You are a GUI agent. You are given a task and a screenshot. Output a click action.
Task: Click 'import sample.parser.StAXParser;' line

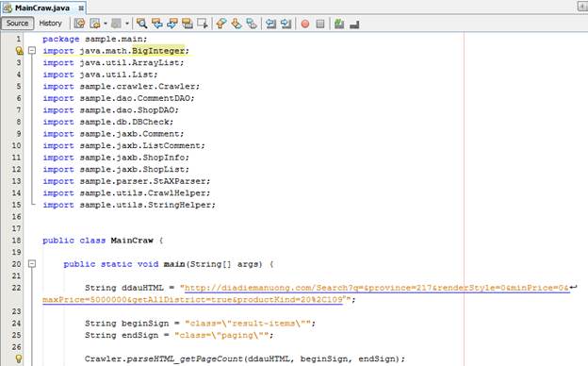126,181
